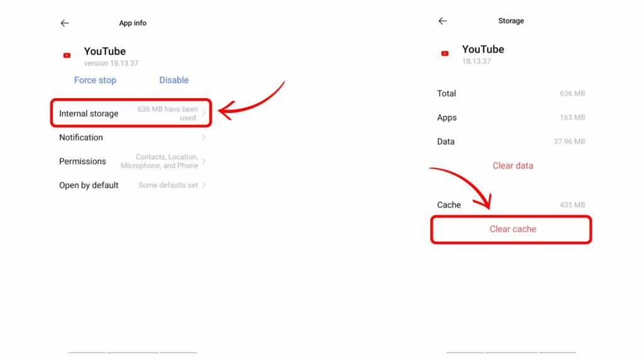Tap the YouTube icon on Storage screen

tap(445, 54)
